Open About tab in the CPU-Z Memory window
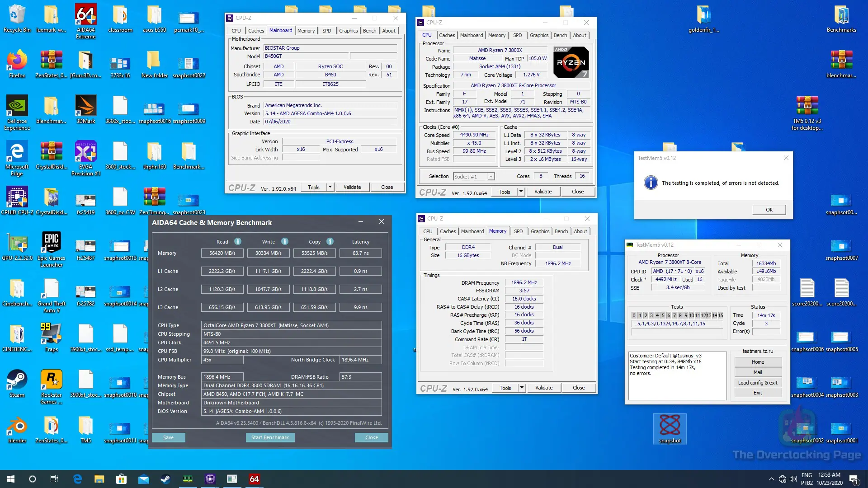868x488 pixels. tap(580, 231)
